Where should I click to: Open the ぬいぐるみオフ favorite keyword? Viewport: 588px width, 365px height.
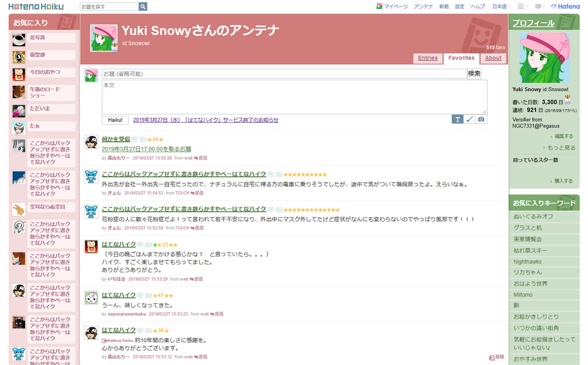point(533,217)
